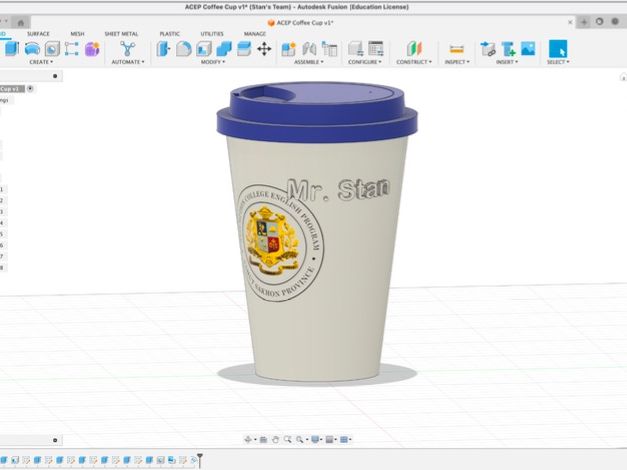Click the Zoom magnifier icon in navigation bar
The height and width of the screenshot is (470, 627).
288,440
